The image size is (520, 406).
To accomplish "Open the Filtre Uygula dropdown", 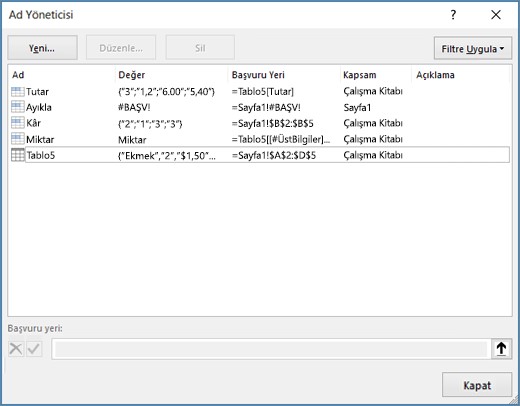I will click(473, 48).
